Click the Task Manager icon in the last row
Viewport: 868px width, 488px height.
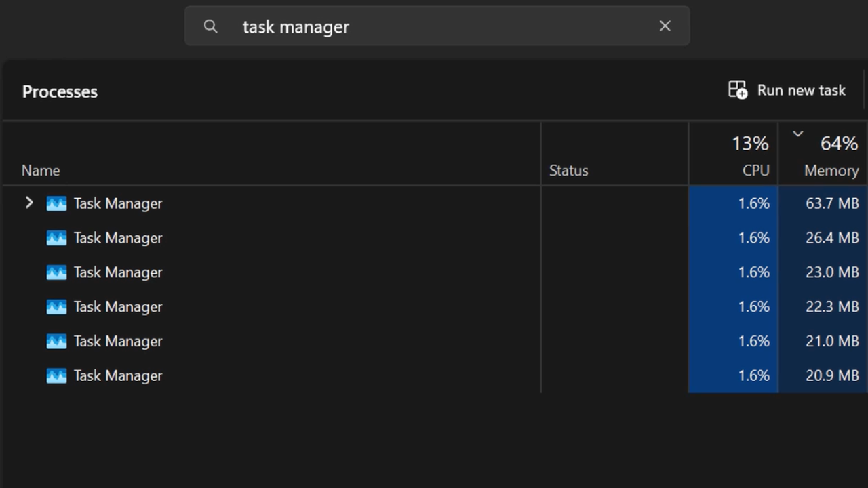(x=56, y=375)
